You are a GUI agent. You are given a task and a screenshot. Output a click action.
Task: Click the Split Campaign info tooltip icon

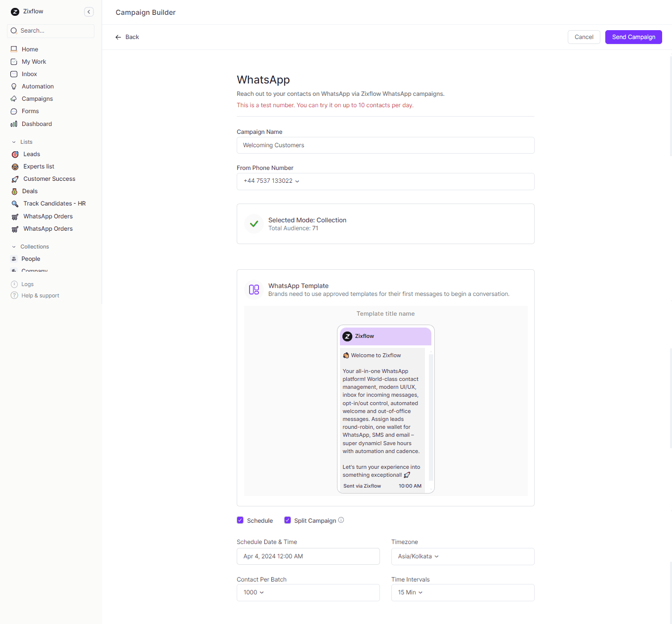pyautogui.click(x=341, y=520)
